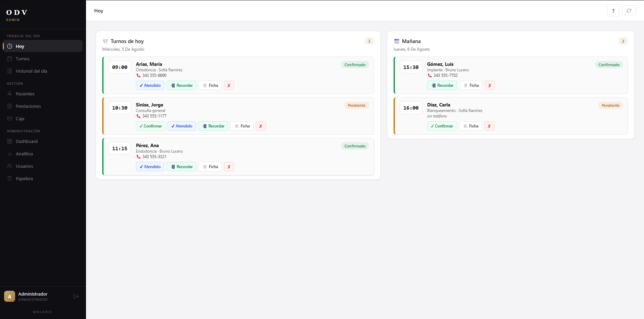Cancel the 09:00 Arias appointment
Image resolution: width=644 pixels, height=319 pixels.
click(229, 85)
